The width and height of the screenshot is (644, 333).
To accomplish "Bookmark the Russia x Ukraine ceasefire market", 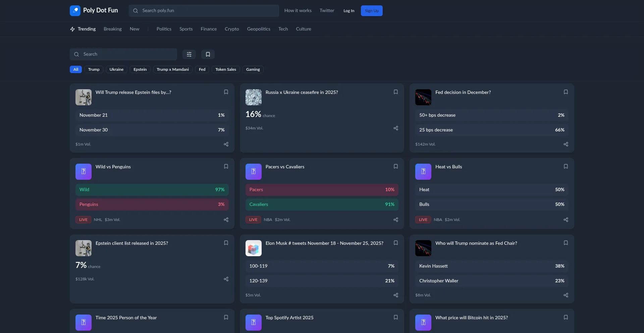I will [396, 92].
